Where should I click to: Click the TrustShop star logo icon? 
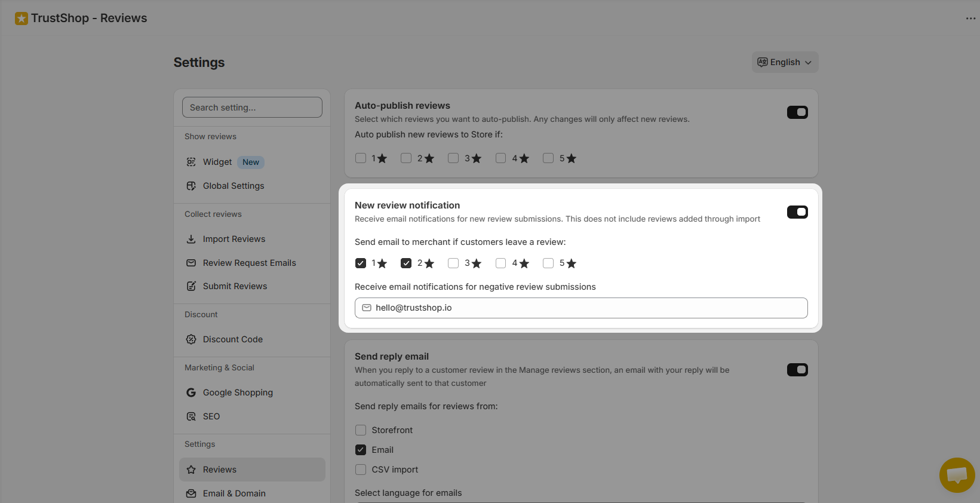pos(21,19)
